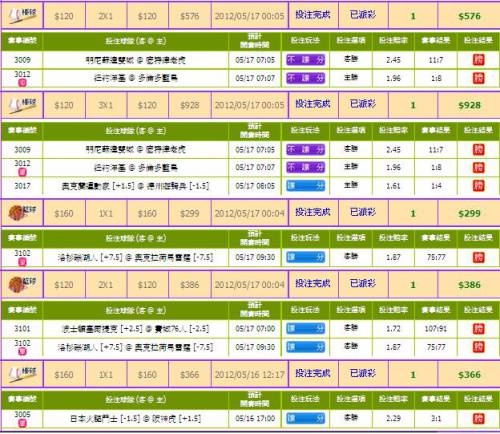Click the 107:91 score for game 3101

point(436,329)
